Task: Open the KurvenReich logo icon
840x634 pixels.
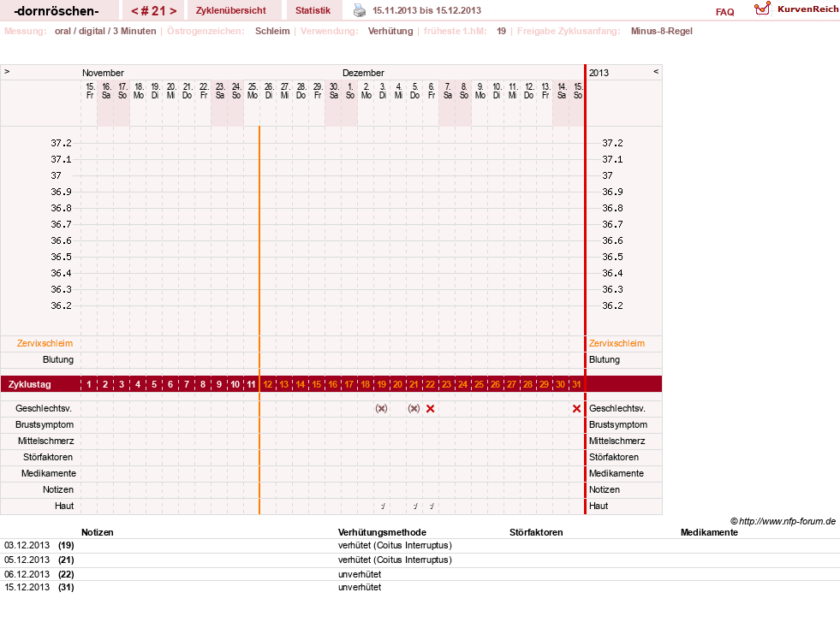Action: point(762,9)
